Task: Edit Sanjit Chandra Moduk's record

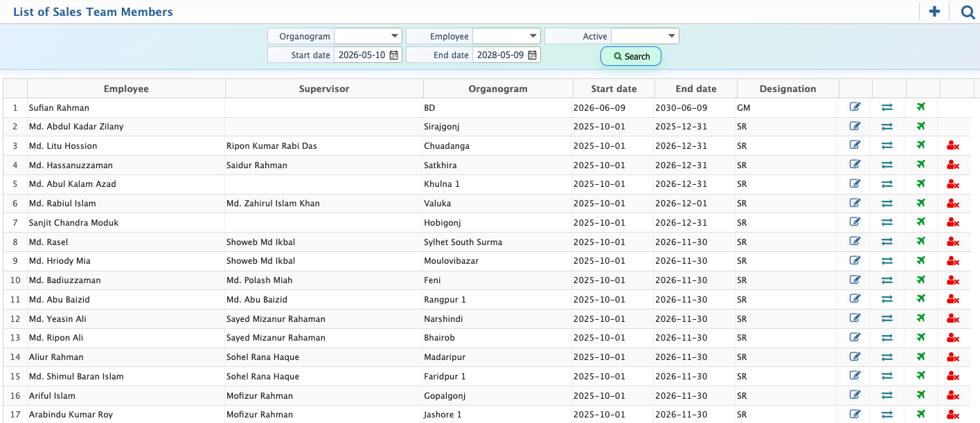Action: [x=855, y=222]
